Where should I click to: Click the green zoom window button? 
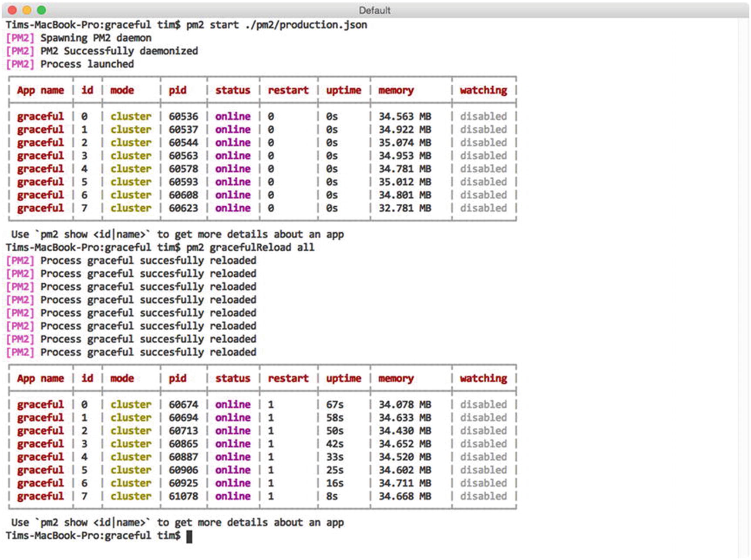point(41,10)
